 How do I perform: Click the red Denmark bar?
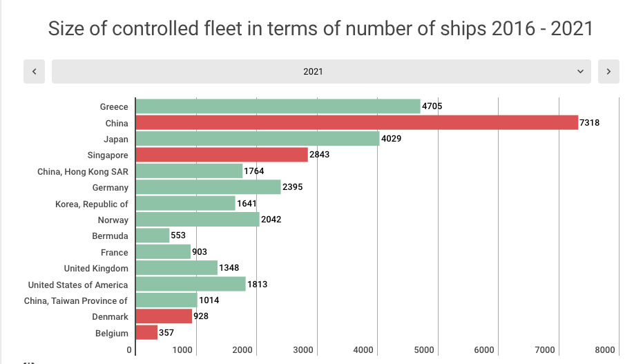tap(164, 316)
